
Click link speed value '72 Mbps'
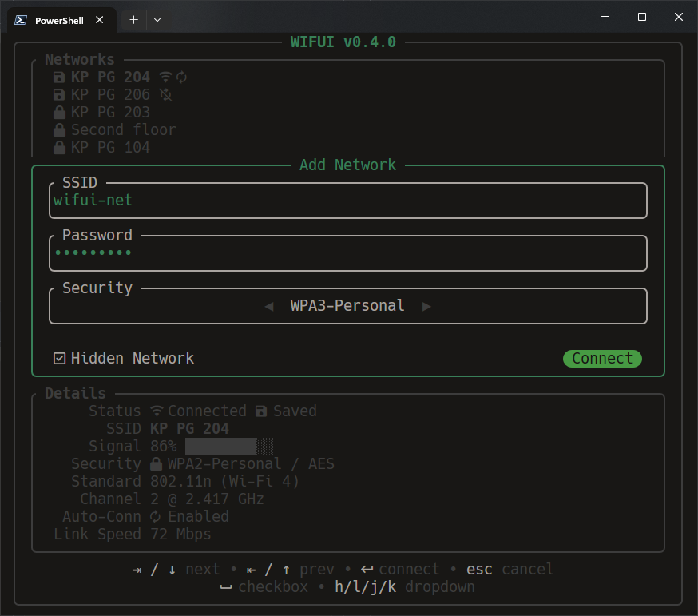[x=180, y=534]
